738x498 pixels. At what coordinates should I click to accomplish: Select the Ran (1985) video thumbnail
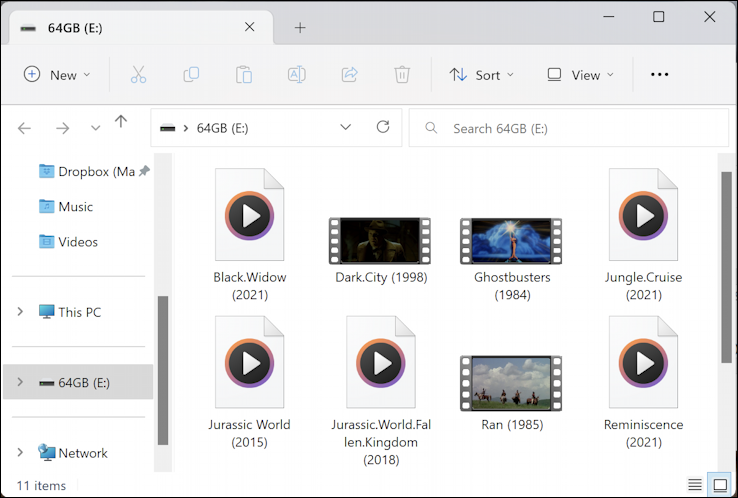click(511, 383)
